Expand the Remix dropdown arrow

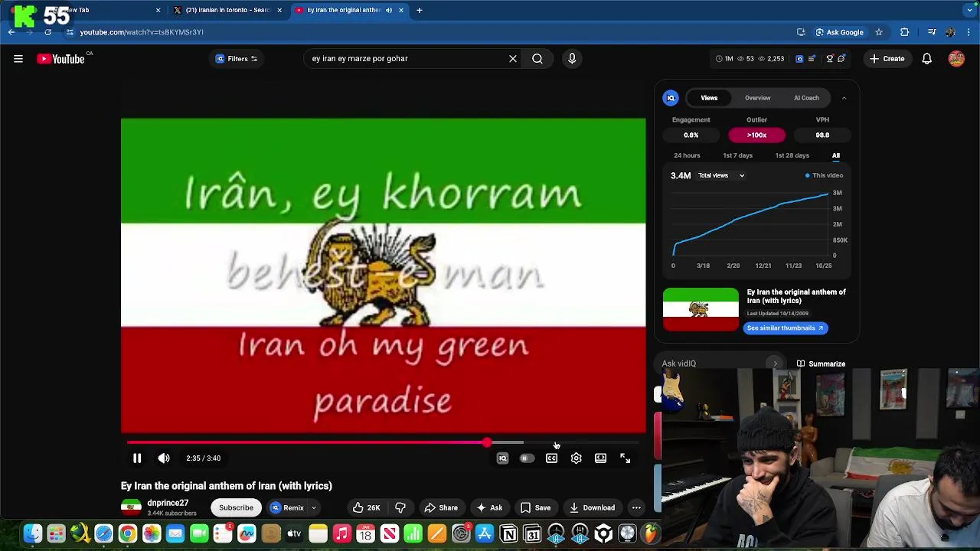[313, 507]
